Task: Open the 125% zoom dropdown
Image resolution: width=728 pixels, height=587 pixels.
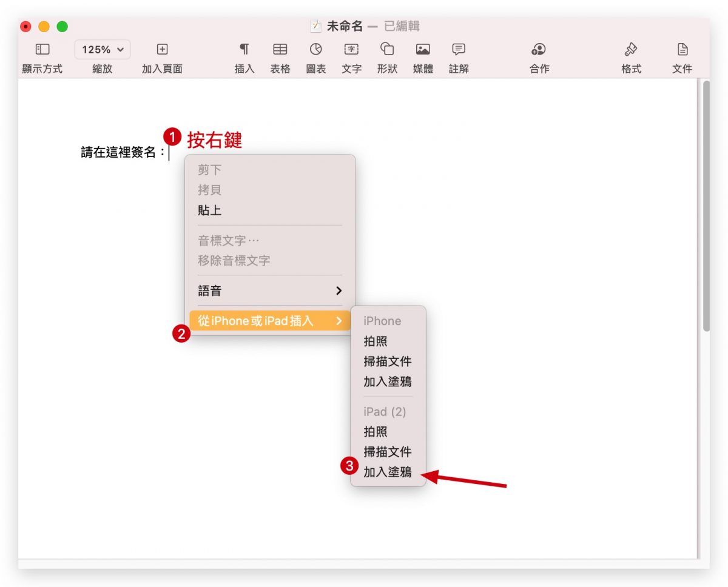Action: tap(103, 50)
